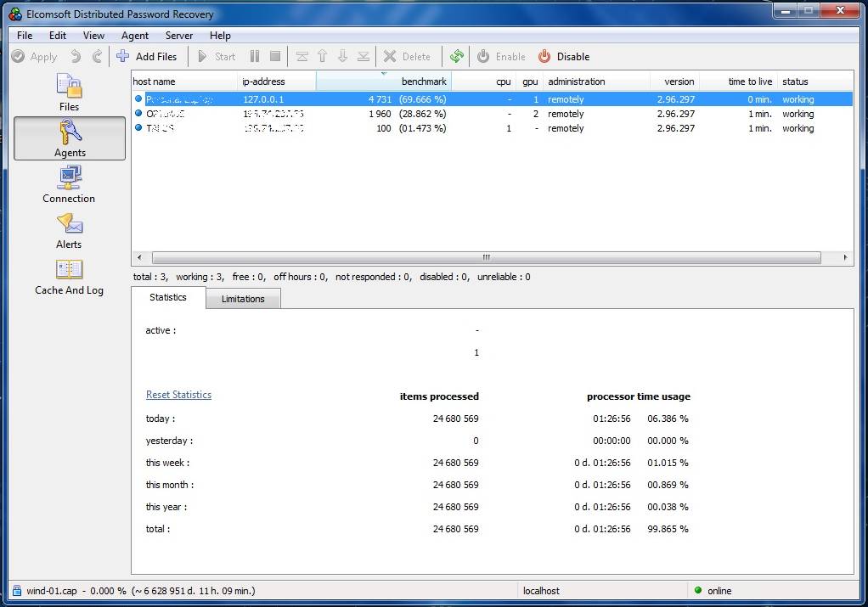Click the move-down arrow toolbar icon
Screen dimensions: 868x607
tap(342, 56)
